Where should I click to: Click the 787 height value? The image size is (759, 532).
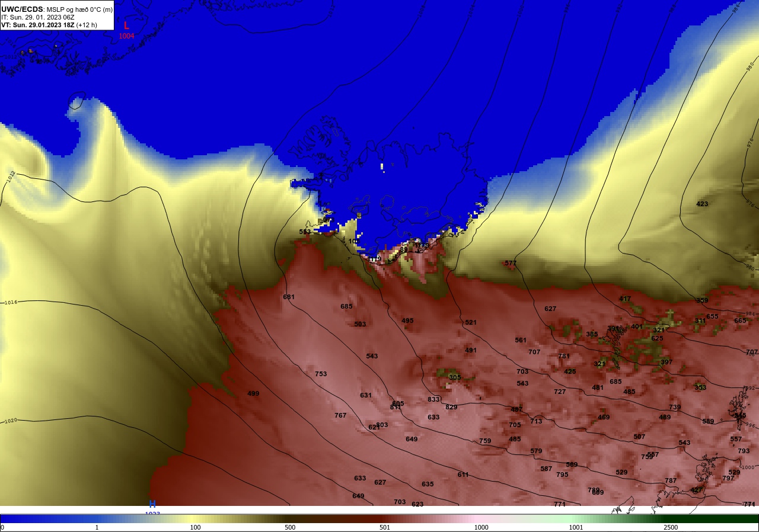point(671,480)
